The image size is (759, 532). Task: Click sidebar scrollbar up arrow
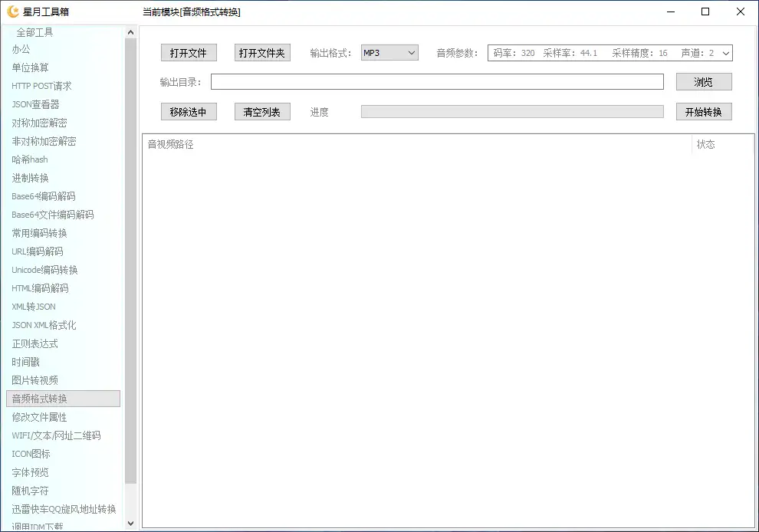pyautogui.click(x=130, y=32)
